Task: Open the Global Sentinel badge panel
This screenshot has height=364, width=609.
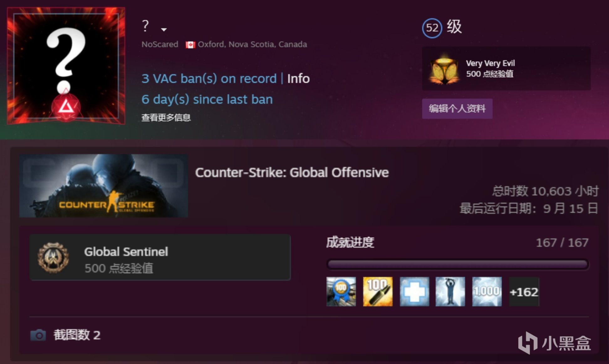Action: pyautogui.click(x=160, y=257)
